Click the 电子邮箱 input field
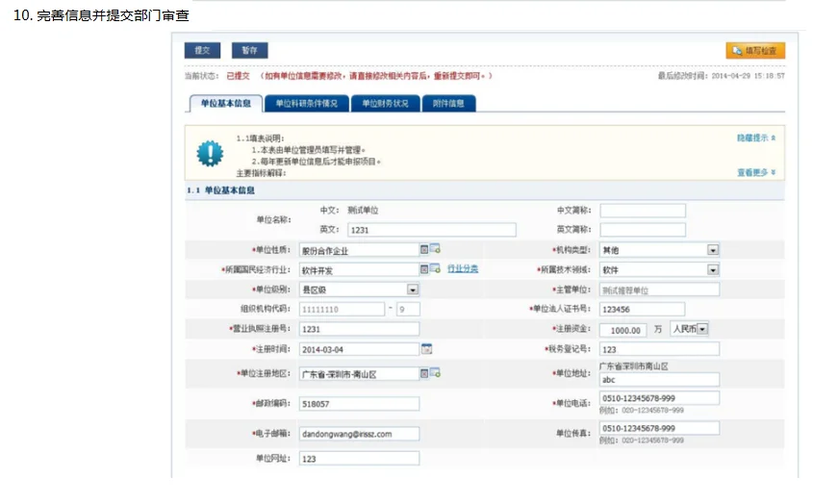Screen dimensions: 838x504 point(359,434)
